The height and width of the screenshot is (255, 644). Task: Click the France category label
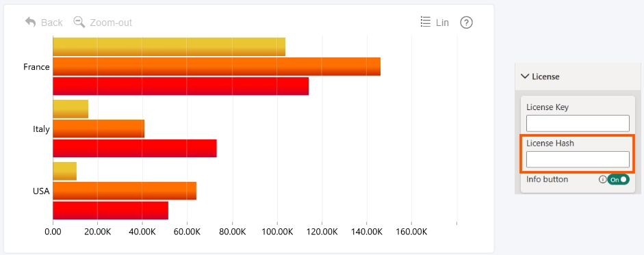click(36, 67)
